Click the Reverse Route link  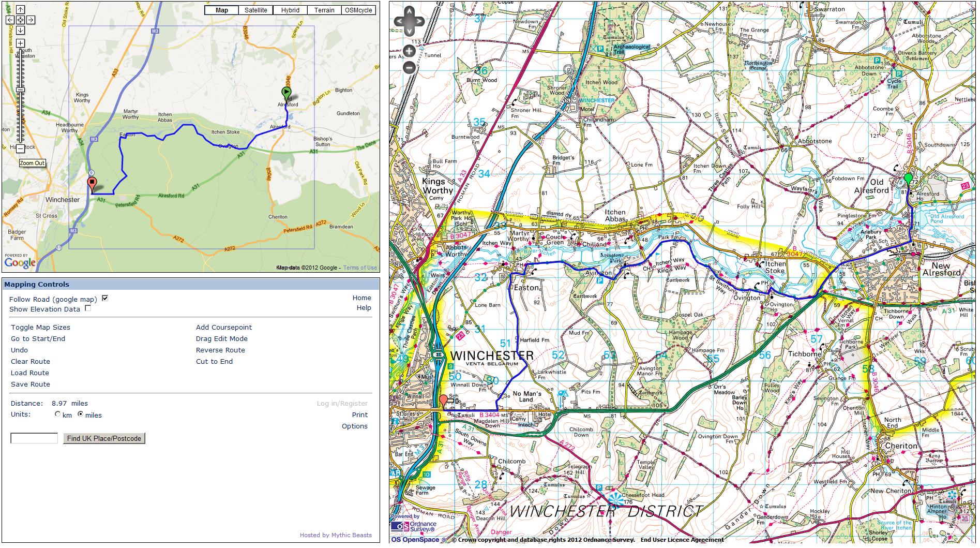(220, 350)
